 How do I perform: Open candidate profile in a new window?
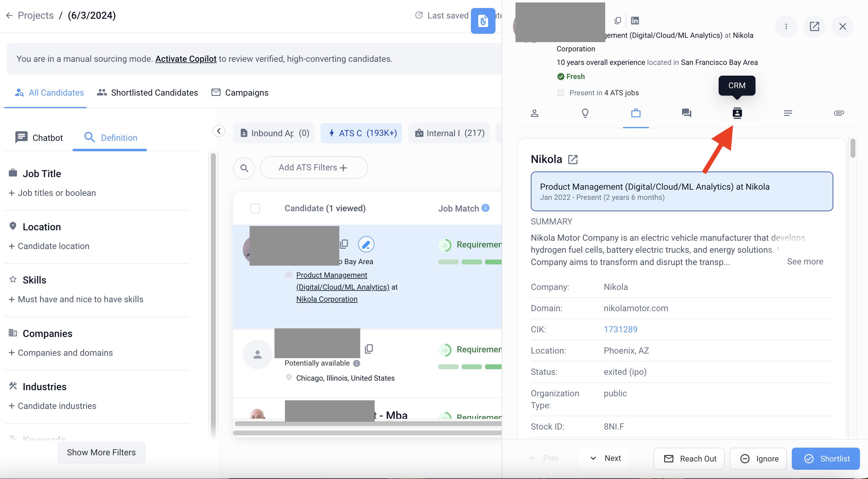814,26
